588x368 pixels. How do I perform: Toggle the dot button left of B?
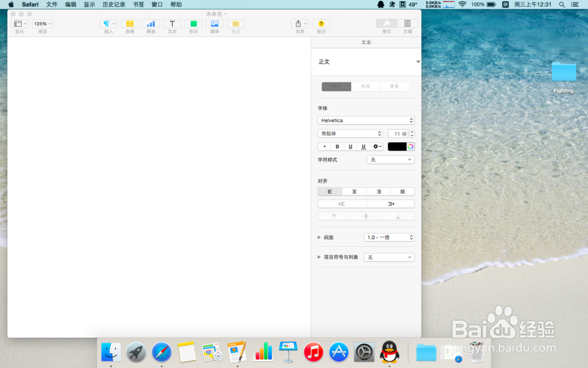point(325,147)
